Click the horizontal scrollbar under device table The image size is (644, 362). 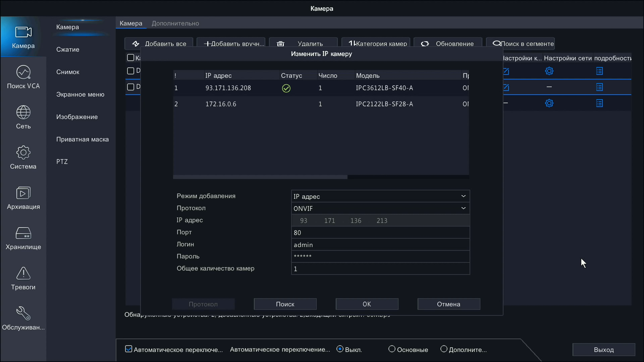click(x=260, y=177)
